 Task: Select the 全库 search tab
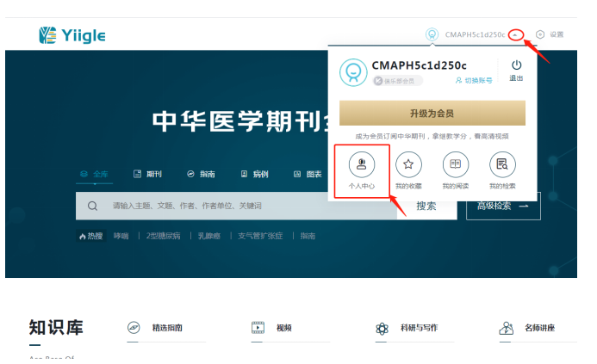point(95,174)
